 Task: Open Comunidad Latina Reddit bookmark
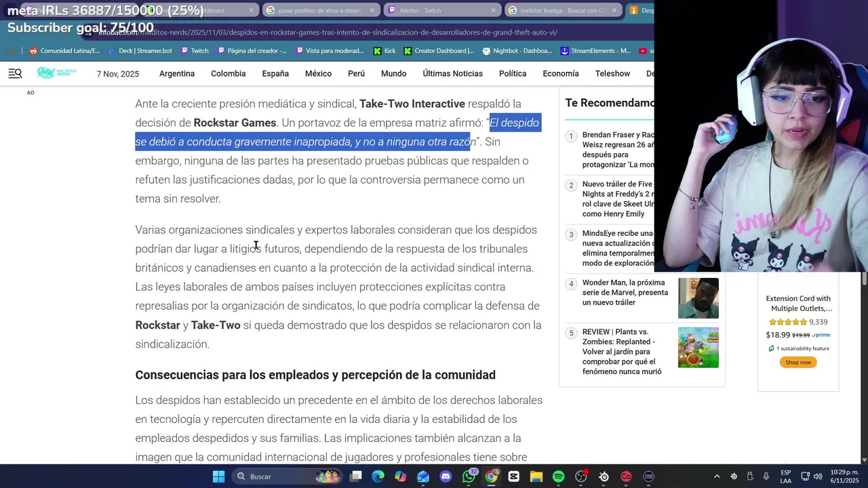[64, 51]
